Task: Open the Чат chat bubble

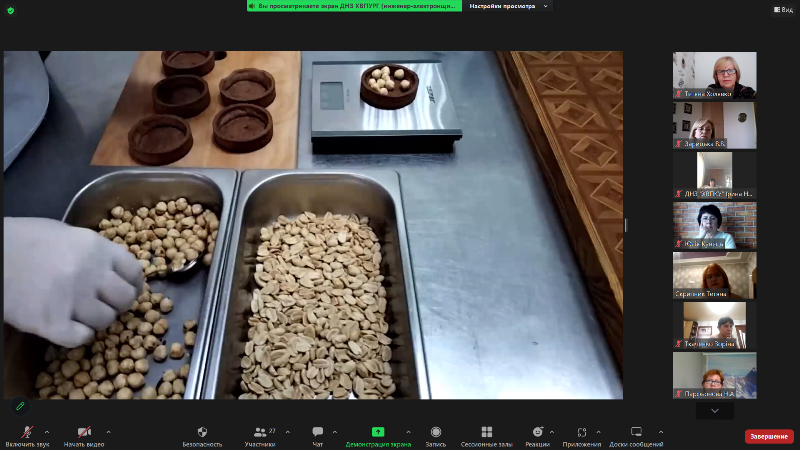Action: click(x=317, y=432)
